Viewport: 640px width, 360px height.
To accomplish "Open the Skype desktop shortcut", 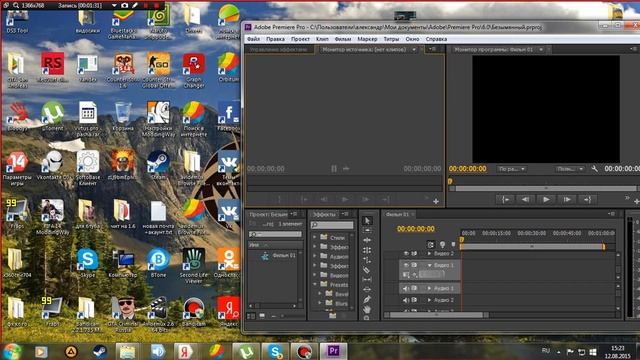I will [87, 263].
